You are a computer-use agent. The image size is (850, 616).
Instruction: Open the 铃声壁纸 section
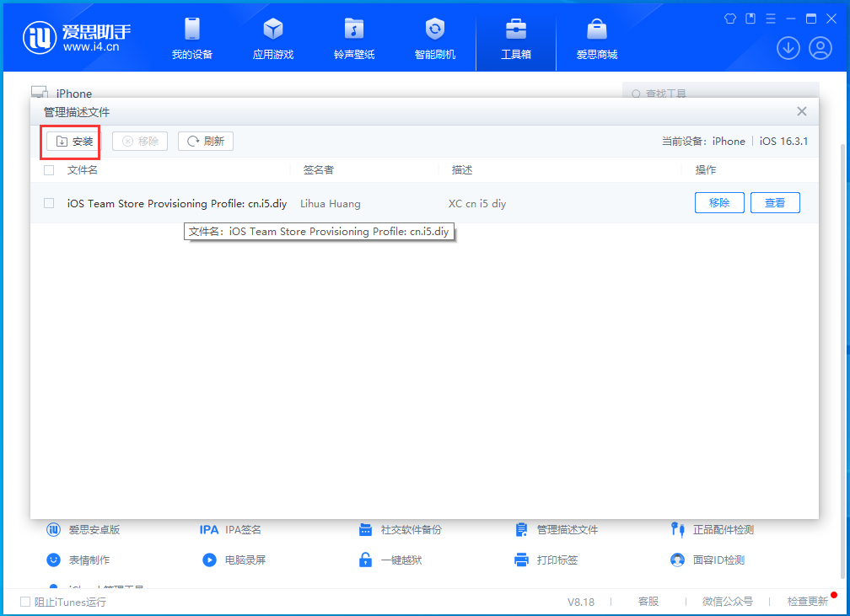(353, 38)
